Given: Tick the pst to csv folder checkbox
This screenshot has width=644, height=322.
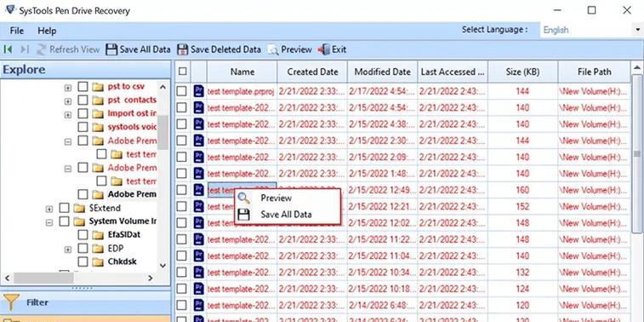Looking at the screenshot, I should click(x=83, y=87).
